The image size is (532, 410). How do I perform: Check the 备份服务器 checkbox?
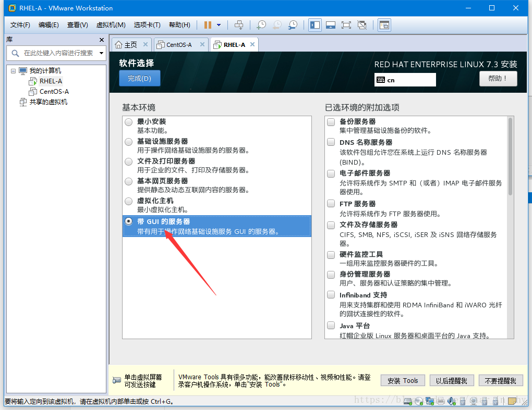pos(331,121)
